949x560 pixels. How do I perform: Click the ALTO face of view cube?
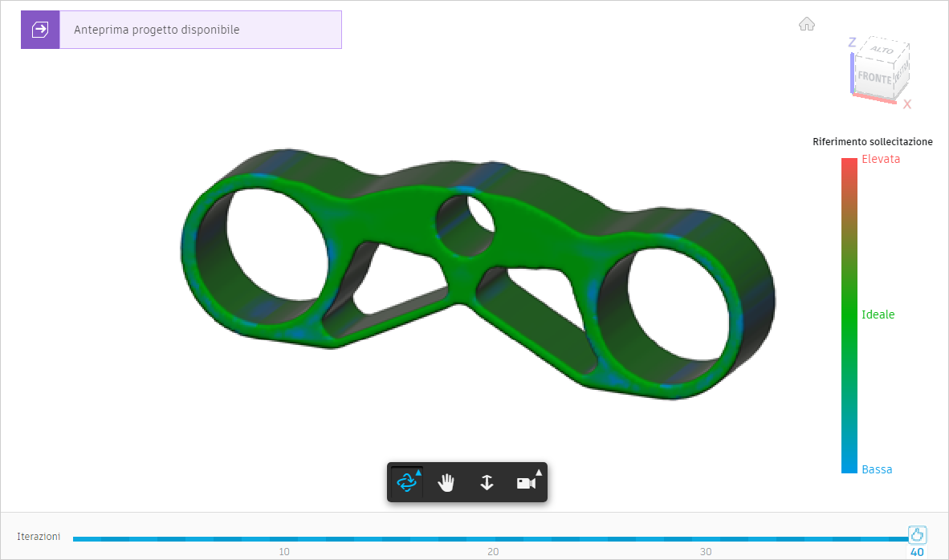[x=882, y=50]
